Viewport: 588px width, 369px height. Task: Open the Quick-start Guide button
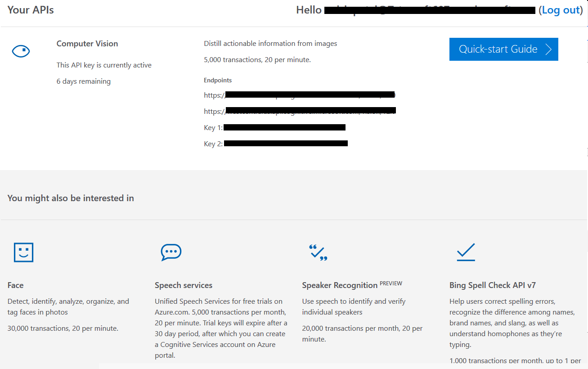point(503,49)
